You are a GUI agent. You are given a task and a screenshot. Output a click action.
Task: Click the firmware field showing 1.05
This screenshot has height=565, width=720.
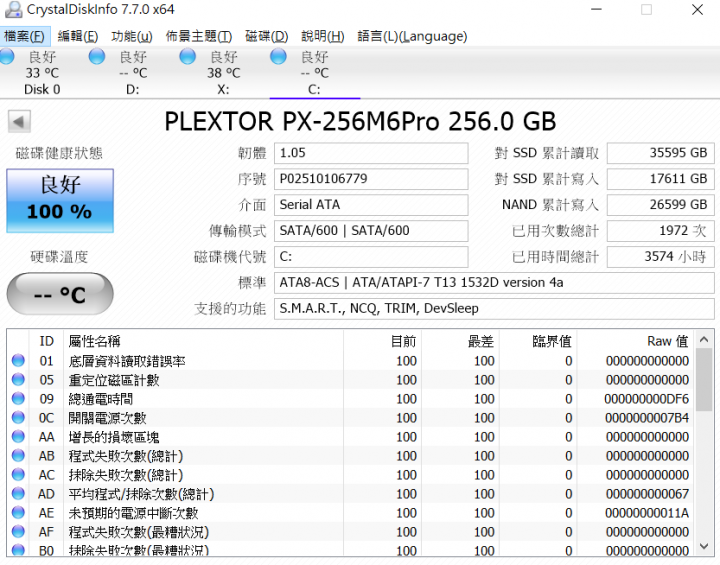(371, 153)
